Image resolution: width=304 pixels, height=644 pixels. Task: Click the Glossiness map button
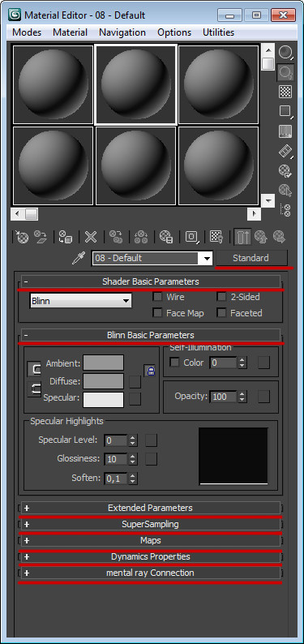pyautogui.click(x=152, y=459)
